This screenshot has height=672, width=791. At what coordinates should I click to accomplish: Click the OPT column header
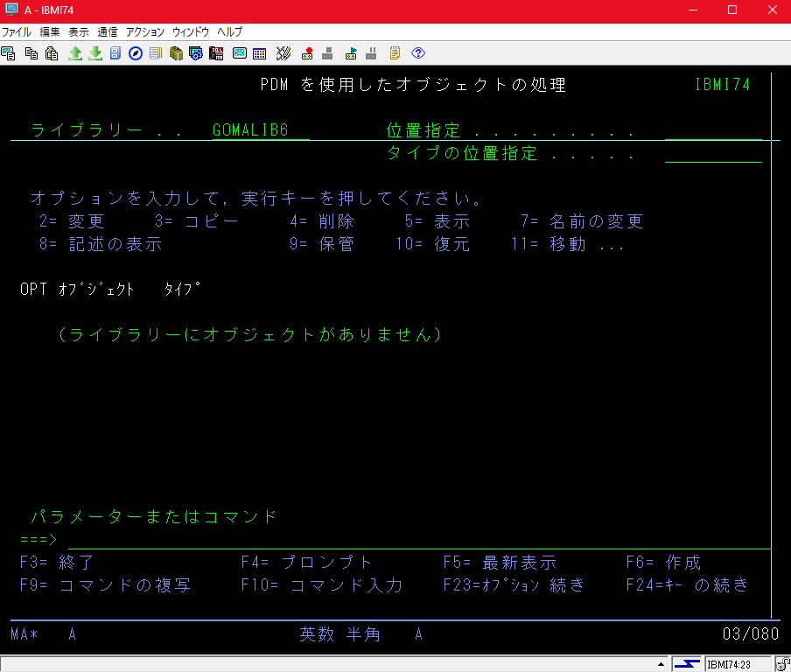click(33, 289)
